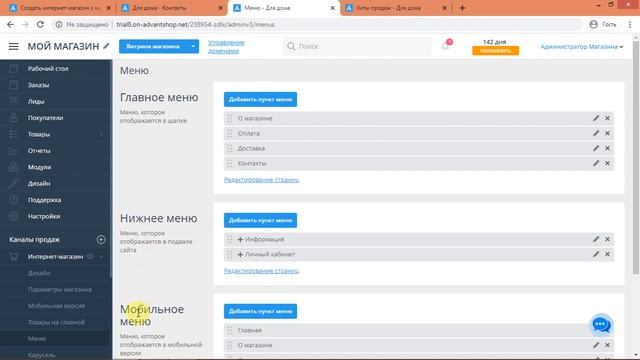Expand the 'Товары' sidebar section

[x=101, y=134]
